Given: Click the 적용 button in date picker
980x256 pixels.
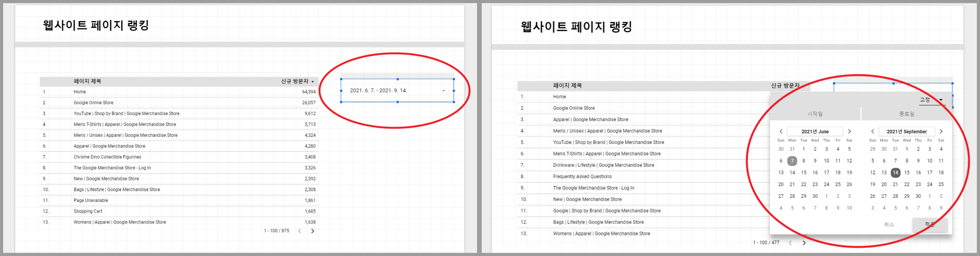Looking at the screenshot, I should (x=929, y=224).
